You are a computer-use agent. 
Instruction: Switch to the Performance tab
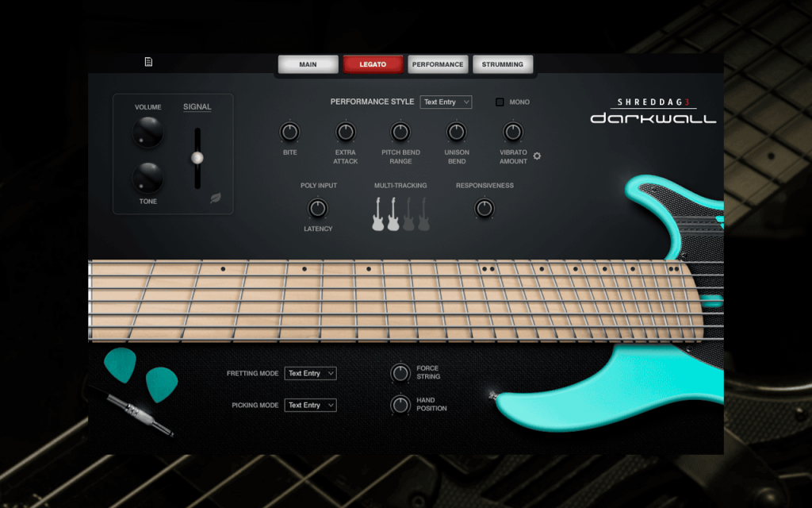[x=438, y=64]
